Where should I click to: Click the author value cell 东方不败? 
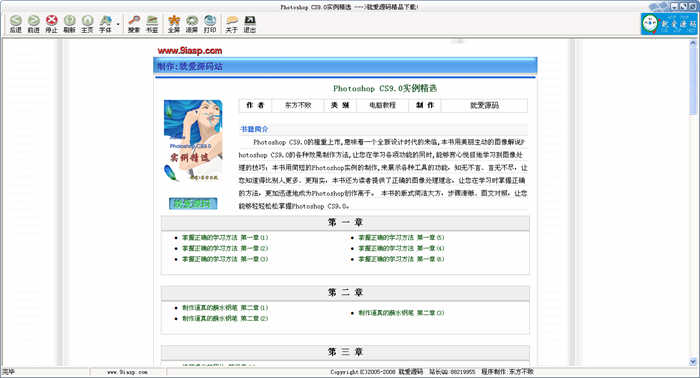298,105
